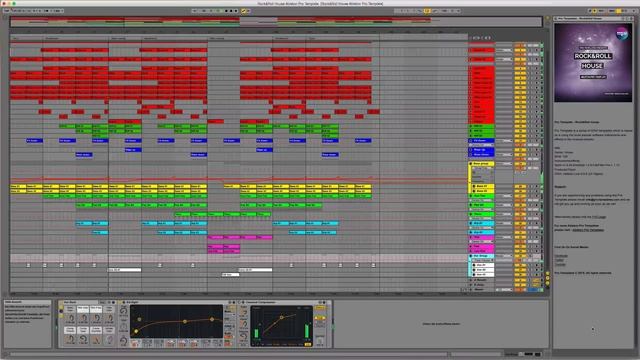Toggle Returns section show button
This screenshot has height=360, width=640.
tap(547, 278)
